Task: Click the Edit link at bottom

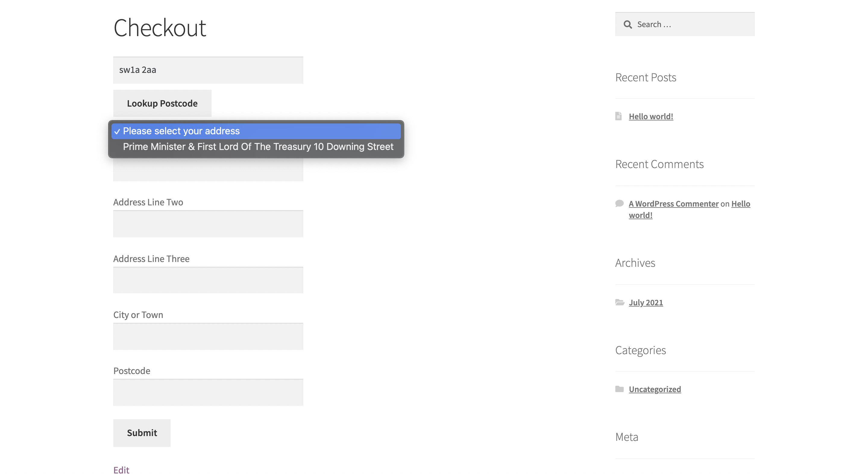Action: tap(121, 469)
